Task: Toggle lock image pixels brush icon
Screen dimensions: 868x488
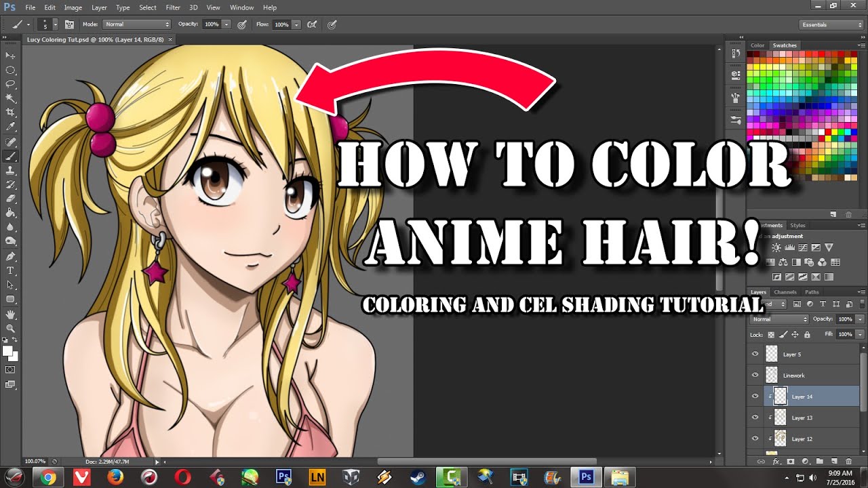Action: 783,334
